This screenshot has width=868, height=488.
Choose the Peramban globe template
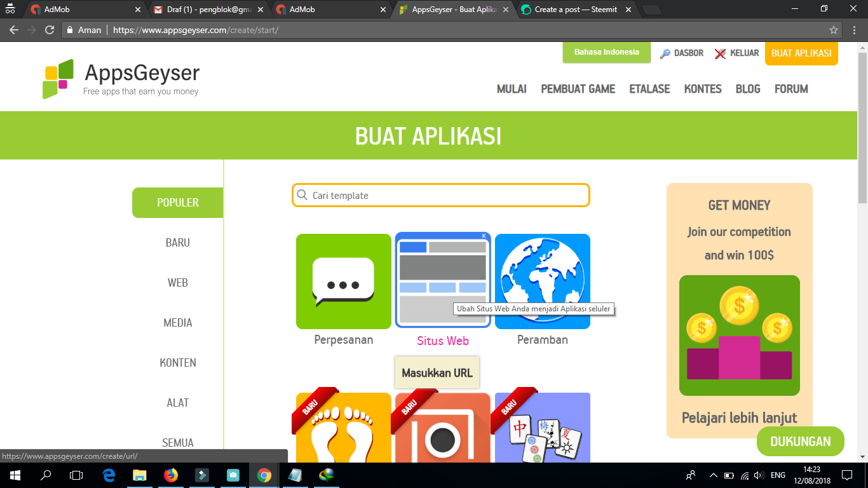[x=543, y=281]
